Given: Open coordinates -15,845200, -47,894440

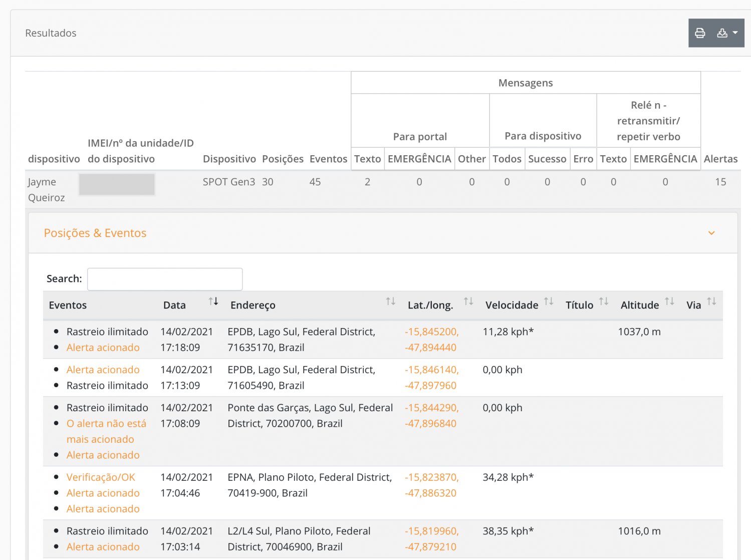Looking at the screenshot, I should (x=431, y=340).
